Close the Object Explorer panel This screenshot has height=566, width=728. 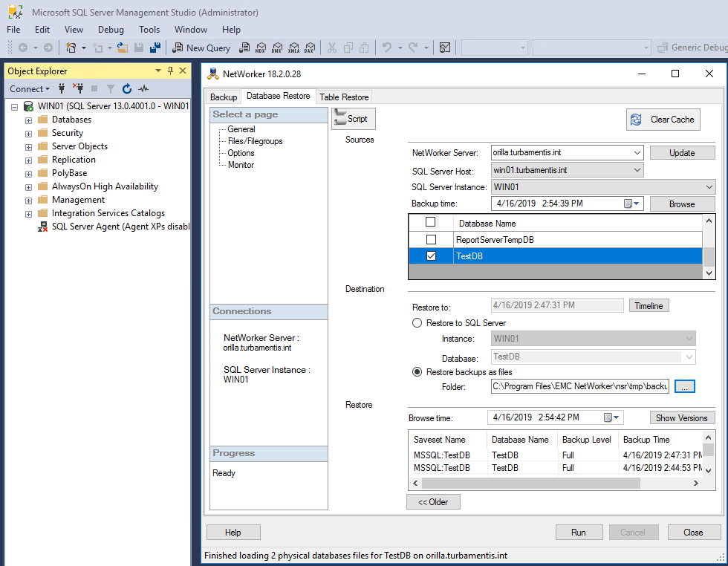point(183,71)
